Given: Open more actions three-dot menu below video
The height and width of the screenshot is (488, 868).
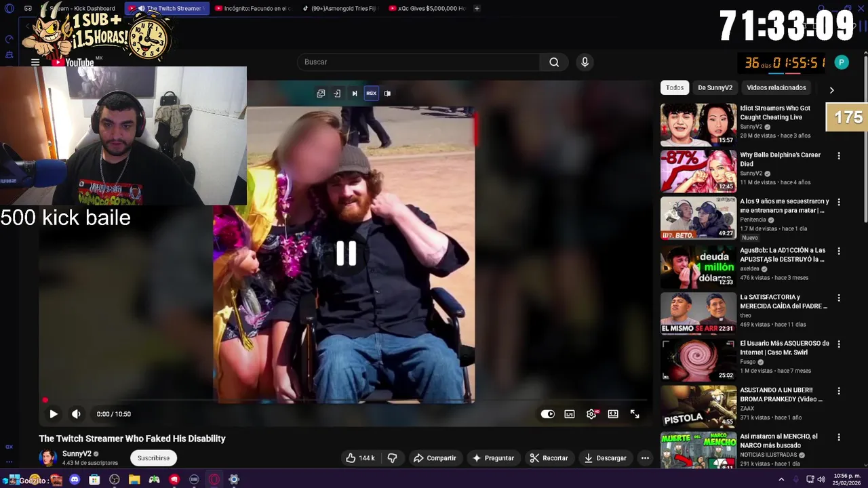Looking at the screenshot, I should coord(645,458).
